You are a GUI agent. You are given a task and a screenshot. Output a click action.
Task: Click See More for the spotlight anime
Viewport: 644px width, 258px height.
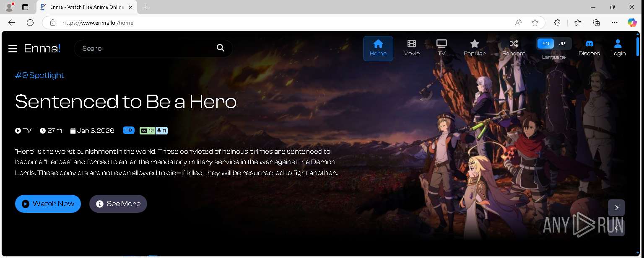pyautogui.click(x=118, y=204)
